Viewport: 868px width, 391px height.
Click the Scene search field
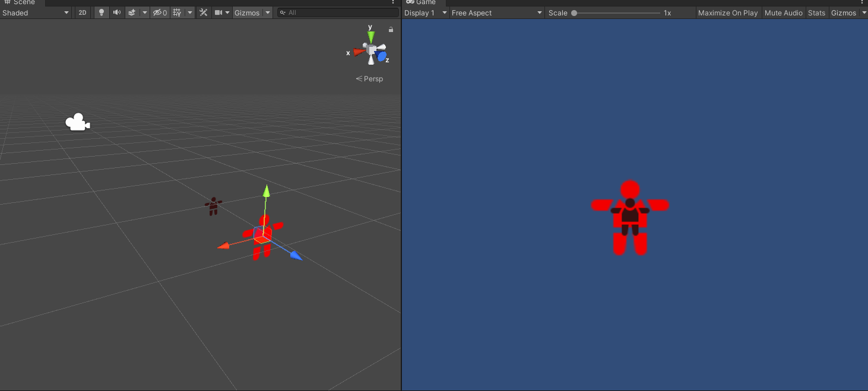pyautogui.click(x=338, y=12)
